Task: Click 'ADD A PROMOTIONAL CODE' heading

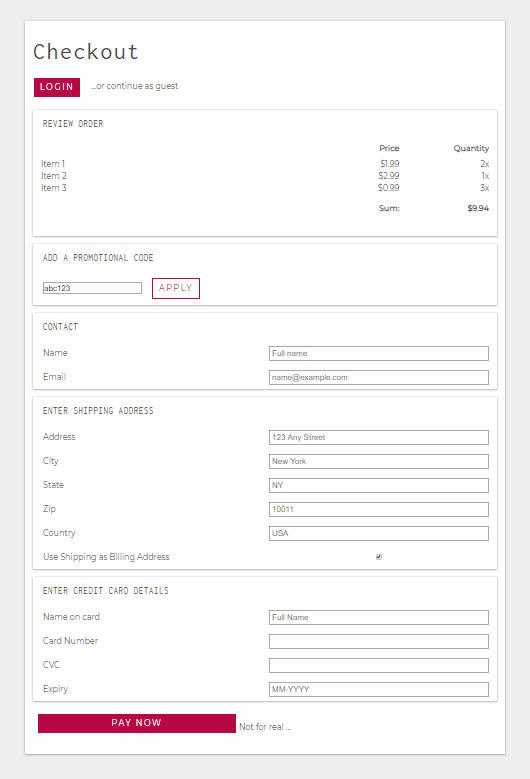Action: (x=98, y=258)
